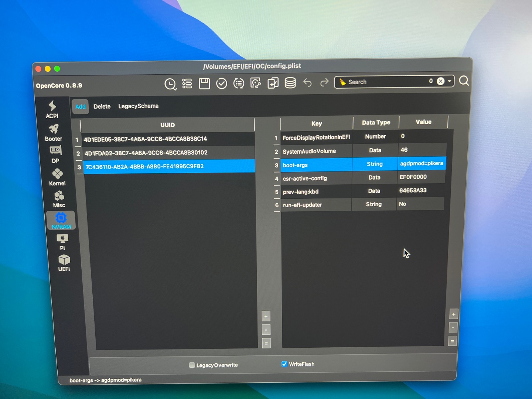Click the magnifying glass search icon

pos(464,81)
